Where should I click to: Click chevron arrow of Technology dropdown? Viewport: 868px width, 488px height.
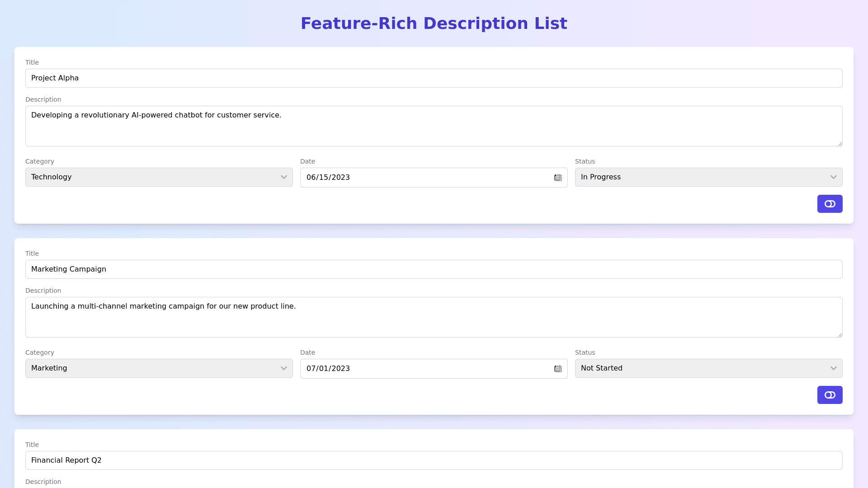click(x=283, y=177)
